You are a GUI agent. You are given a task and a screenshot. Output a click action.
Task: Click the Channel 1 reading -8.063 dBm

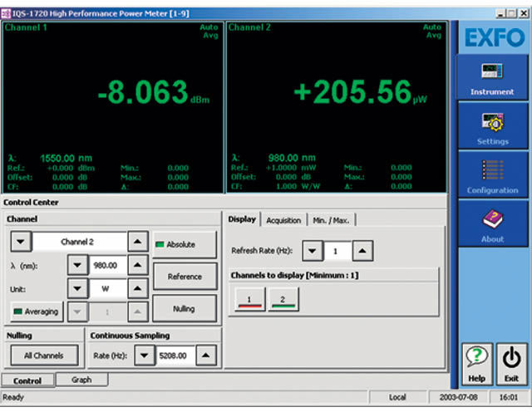[x=153, y=92]
